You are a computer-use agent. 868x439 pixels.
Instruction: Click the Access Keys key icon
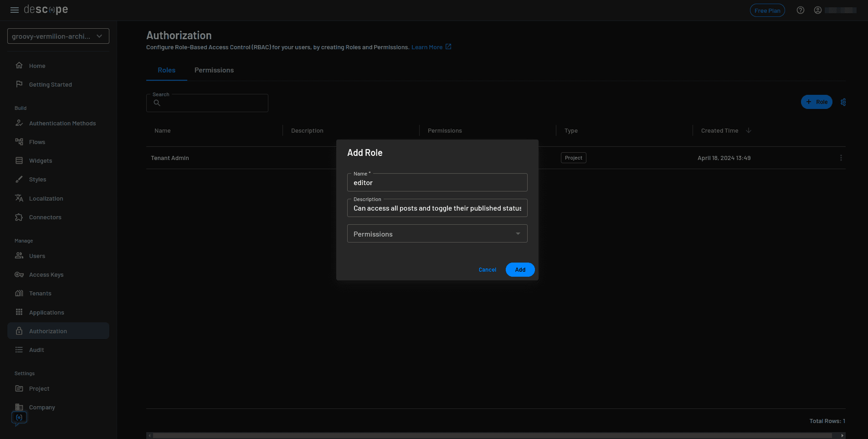pyautogui.click(x=19, y=274)
